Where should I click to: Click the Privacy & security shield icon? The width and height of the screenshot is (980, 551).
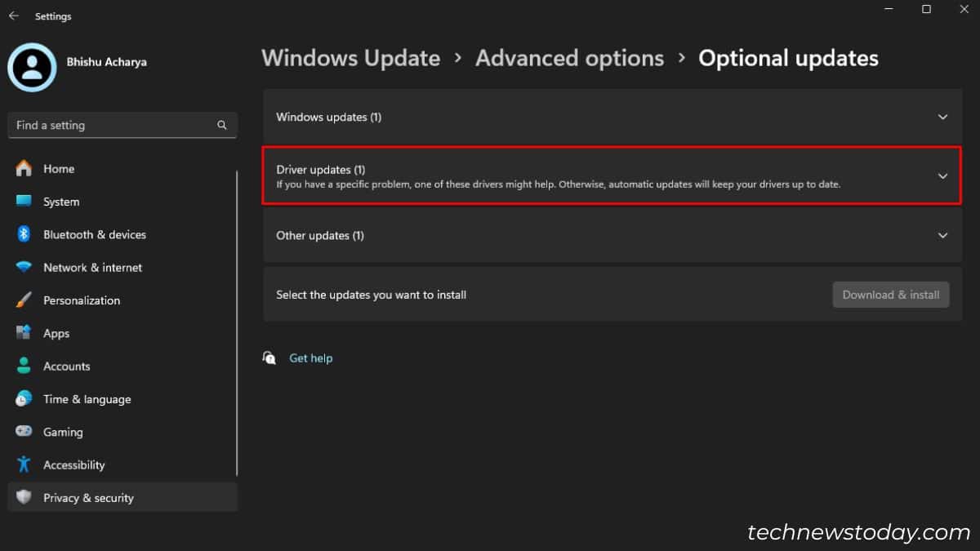(24, 497)
